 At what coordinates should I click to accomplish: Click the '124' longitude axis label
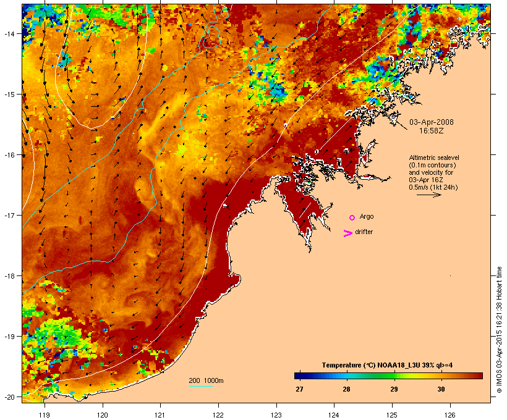pos(334,415)
